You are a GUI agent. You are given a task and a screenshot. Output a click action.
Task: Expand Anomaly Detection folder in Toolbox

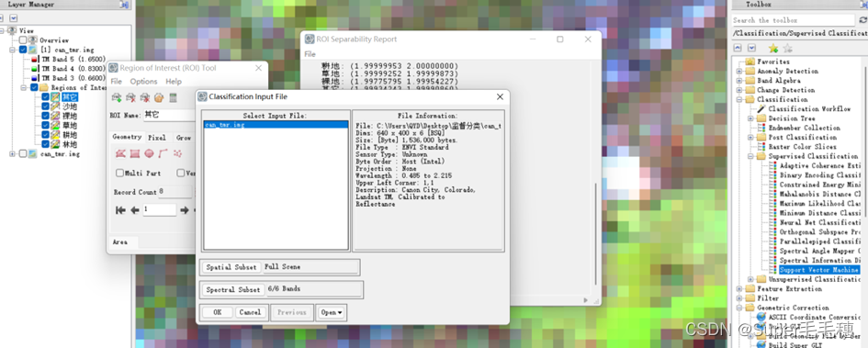pyautogui.click(x=739, y=72)
